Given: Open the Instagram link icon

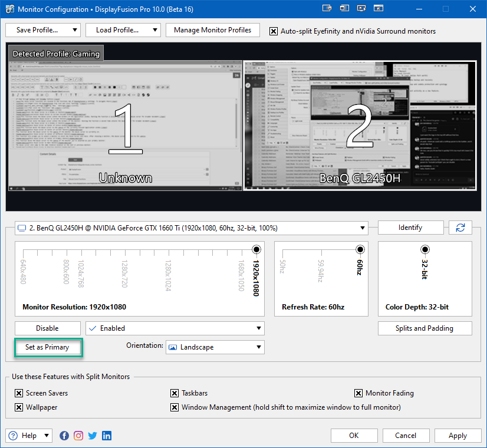Looking at the screenshot, I should 78,436.
